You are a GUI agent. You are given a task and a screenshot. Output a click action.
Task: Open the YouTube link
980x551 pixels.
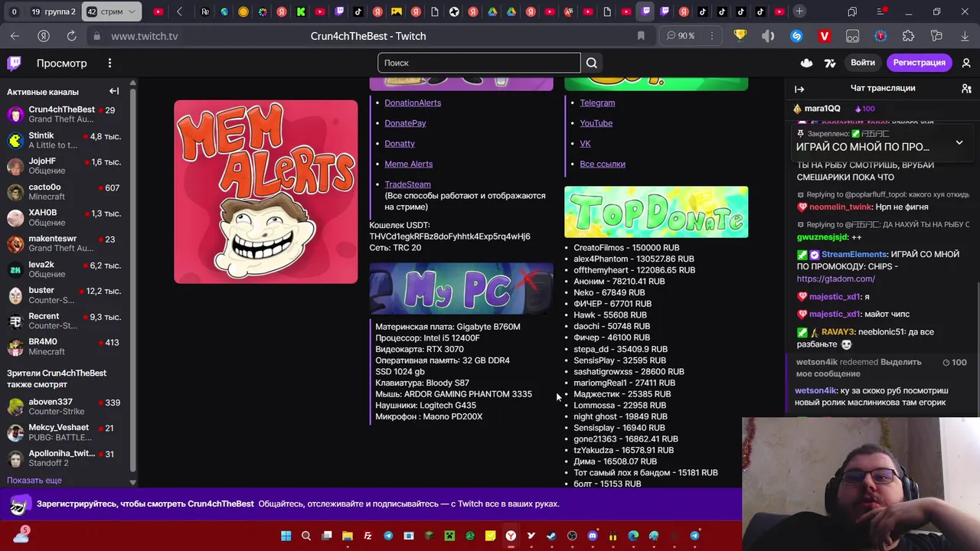click(596, 123)
